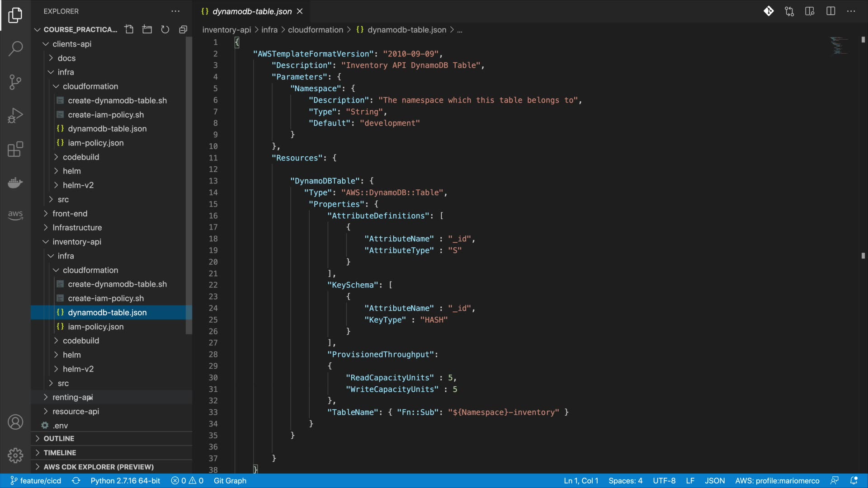Open iam-policy.json under inventory-api
This screenshot has width=868, height=488.
pyautogui.click(x=95, y=326)
